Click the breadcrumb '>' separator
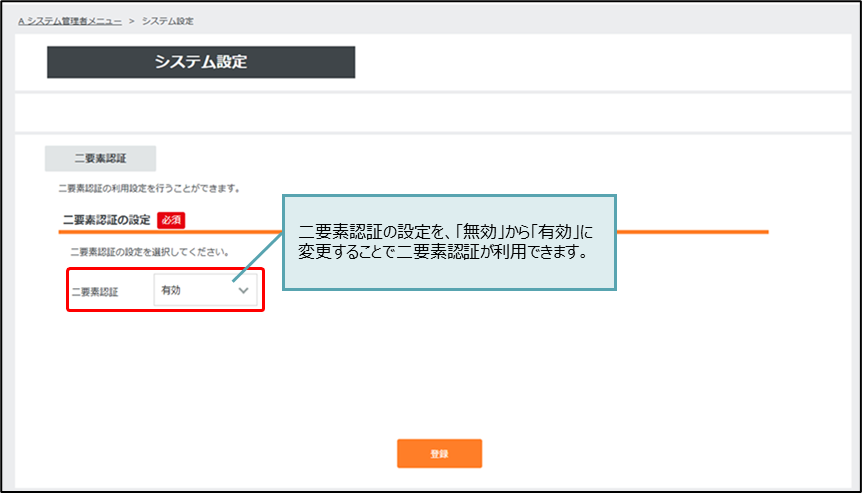Screen dimensions: 862x493 [131, 21]
